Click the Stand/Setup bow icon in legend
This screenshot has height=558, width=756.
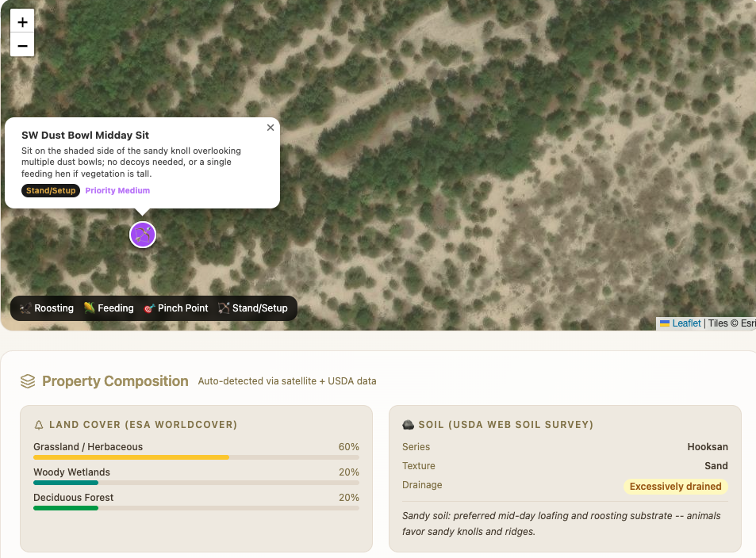[224, 308]
